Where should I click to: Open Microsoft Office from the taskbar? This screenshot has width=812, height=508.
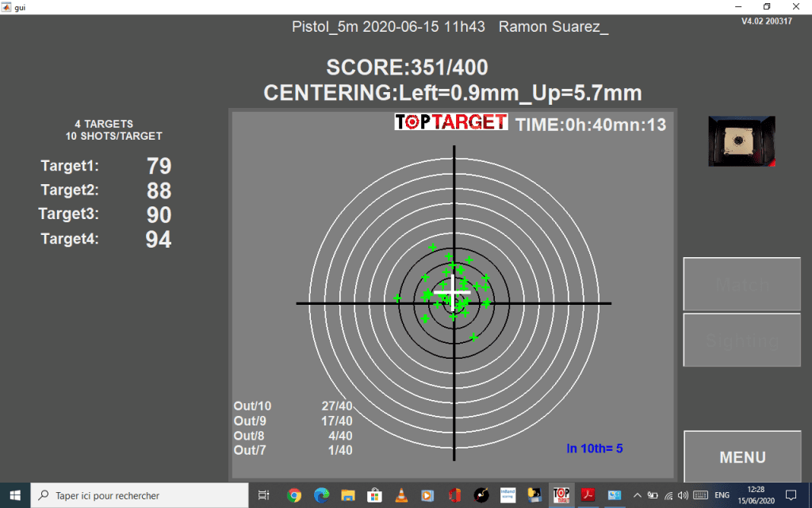tap(454, 495)
